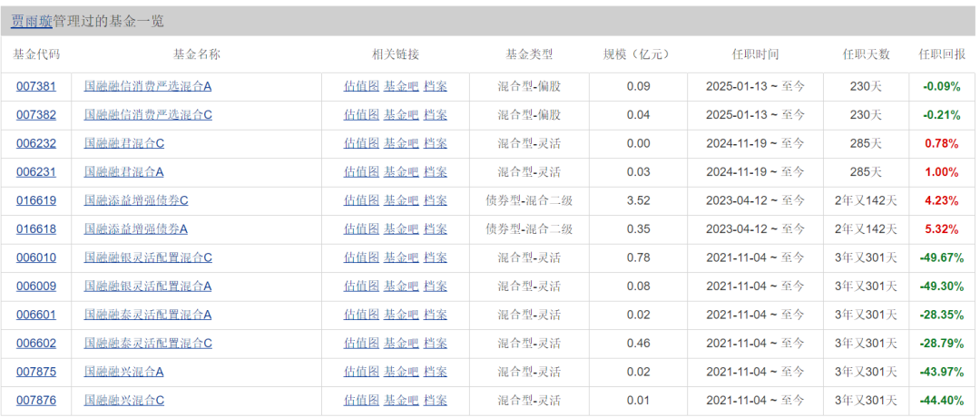Open fund code 016618 link

click(35, 229)
